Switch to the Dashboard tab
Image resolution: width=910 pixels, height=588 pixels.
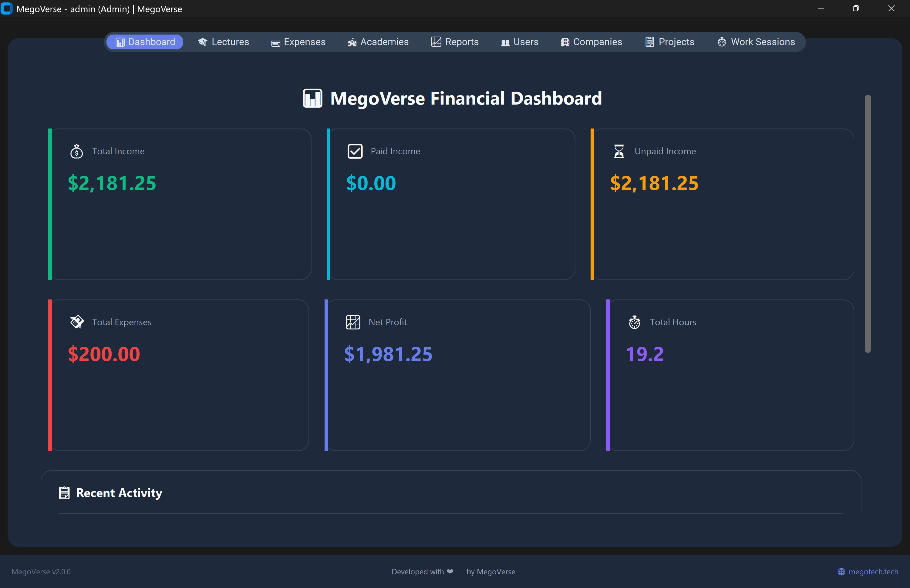click(144, 42)
